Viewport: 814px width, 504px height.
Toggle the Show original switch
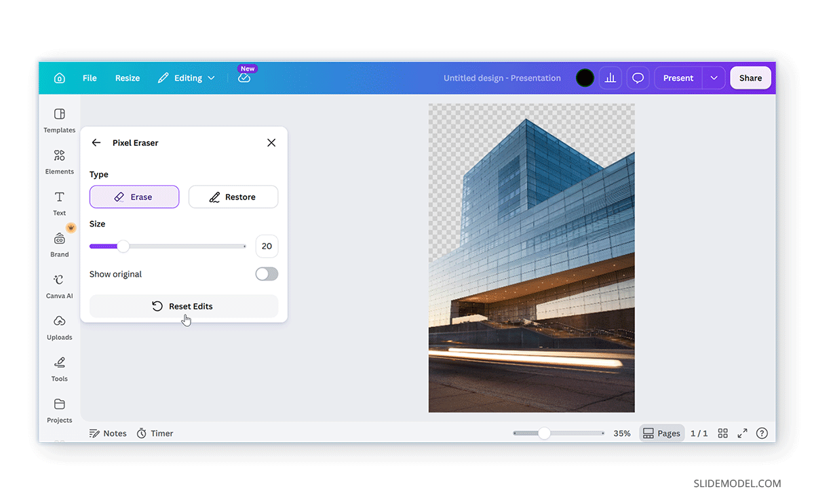coord(267,274)
